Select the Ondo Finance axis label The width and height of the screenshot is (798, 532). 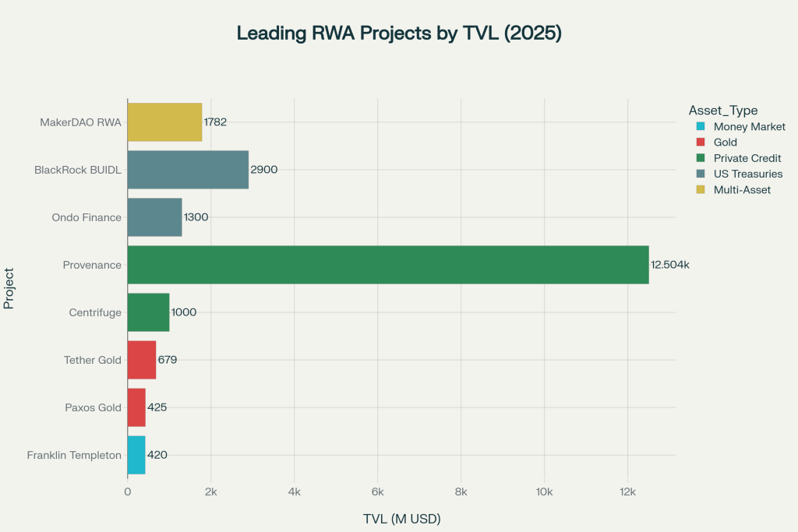(x=87, y=217)
